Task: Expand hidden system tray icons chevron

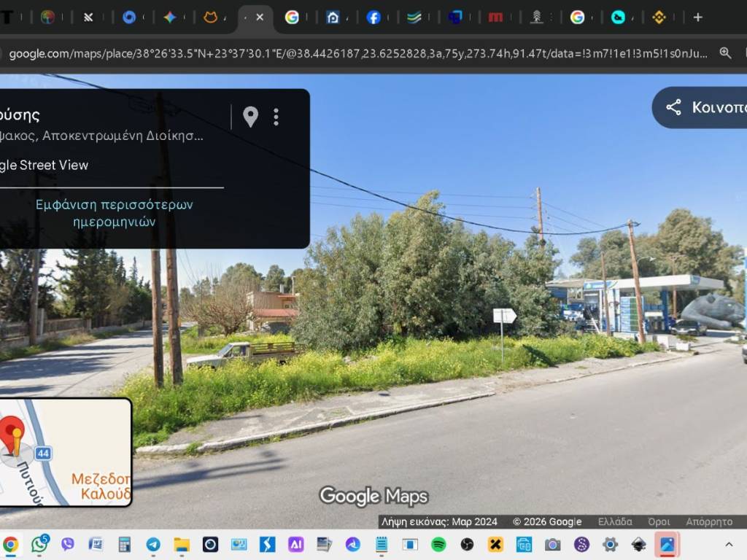Action: pos(728,544)
